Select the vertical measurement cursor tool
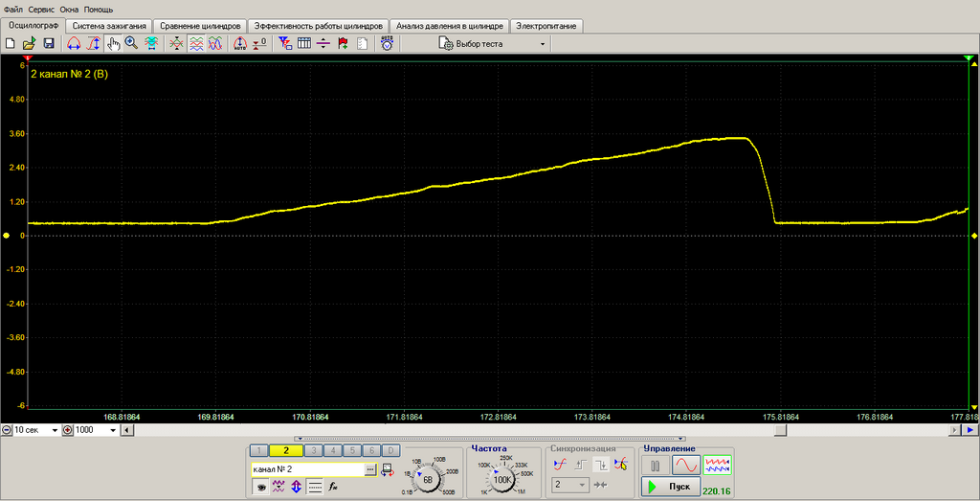This screenshot has height=501, width=980. tap(94, 44)
